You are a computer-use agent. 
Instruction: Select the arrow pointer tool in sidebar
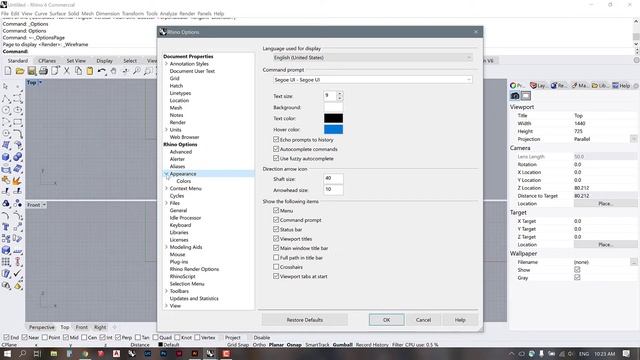6,87
